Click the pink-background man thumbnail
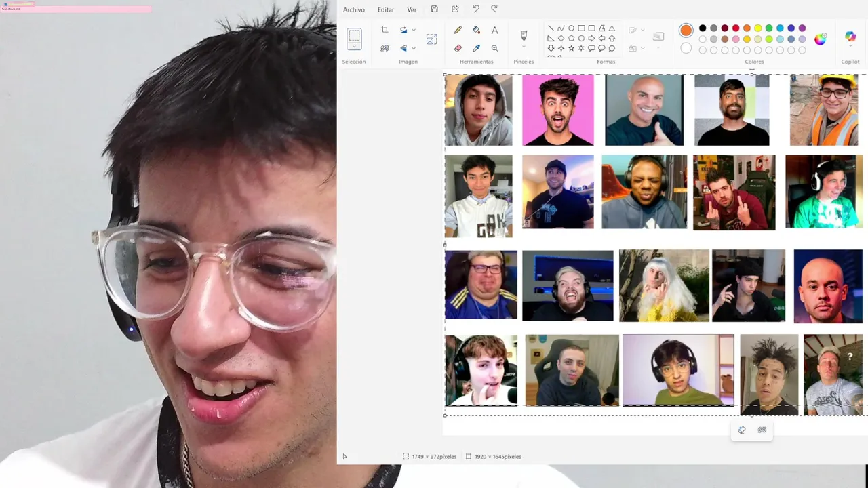Image resolution: width=868 pixels, height=488 pixels. [558, 110]
